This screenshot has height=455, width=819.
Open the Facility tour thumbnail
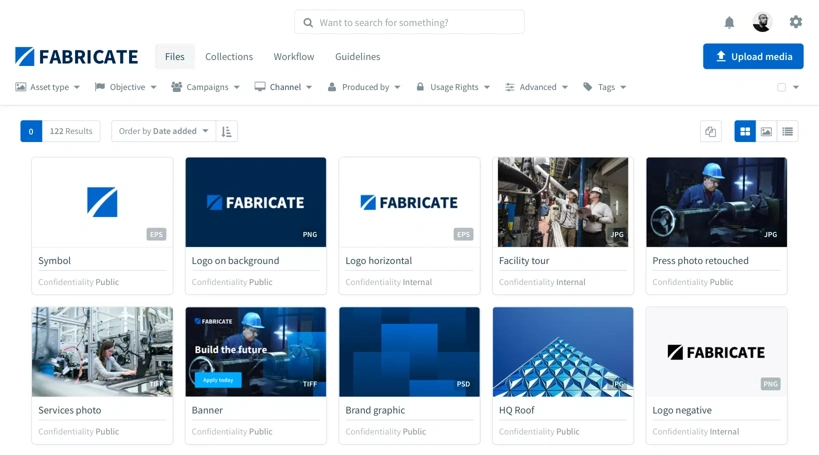563,202
